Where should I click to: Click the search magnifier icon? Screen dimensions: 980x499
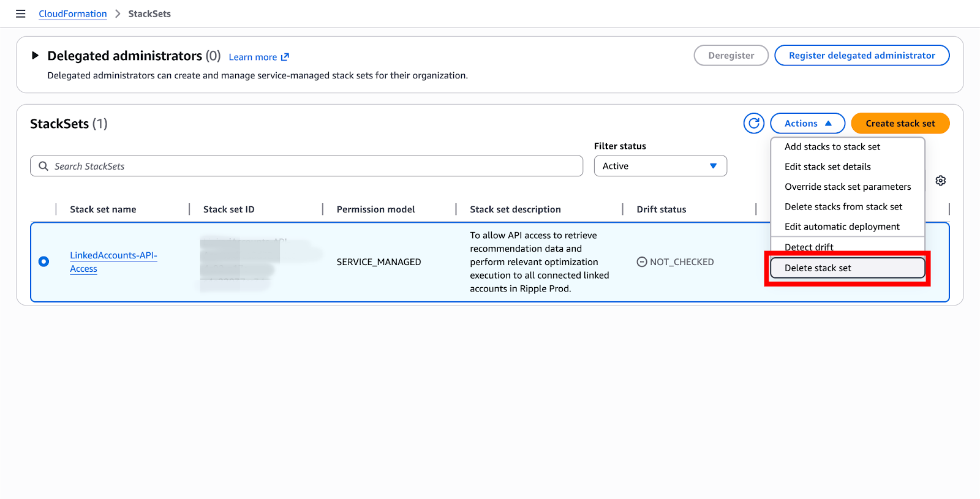coord(43,166)
